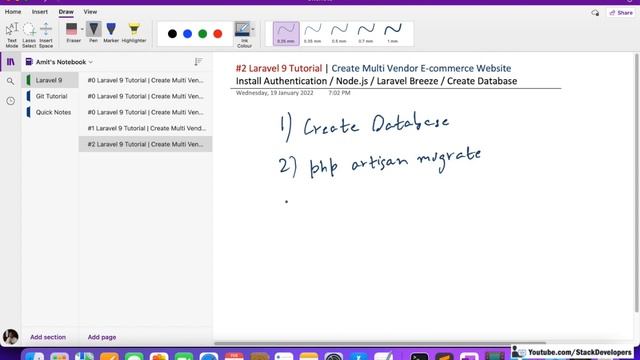Click Add section
Viewport: 640px width, 360px height.
pyautogui.click(x=48, y=337)
